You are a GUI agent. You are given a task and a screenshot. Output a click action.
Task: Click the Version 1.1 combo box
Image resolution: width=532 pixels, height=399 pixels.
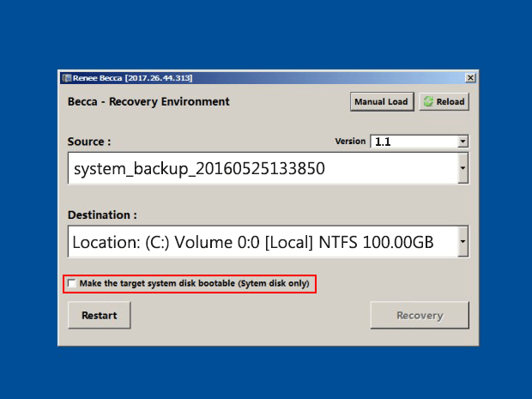(420, 142)
